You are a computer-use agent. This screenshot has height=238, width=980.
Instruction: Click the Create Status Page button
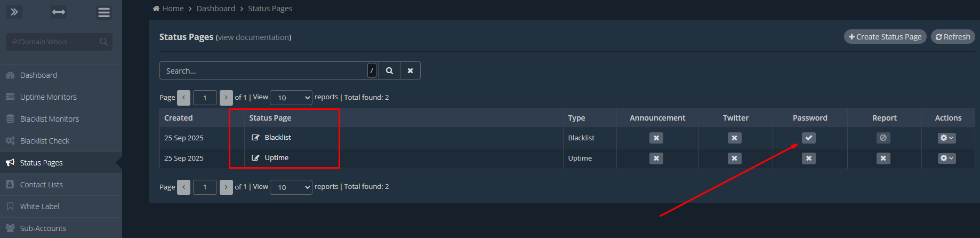(885, 37)
